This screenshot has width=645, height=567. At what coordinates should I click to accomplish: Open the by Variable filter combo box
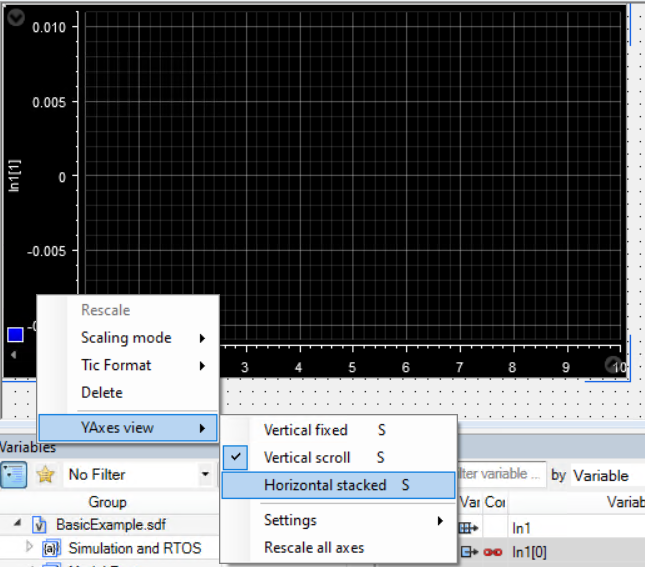point(605,475)
